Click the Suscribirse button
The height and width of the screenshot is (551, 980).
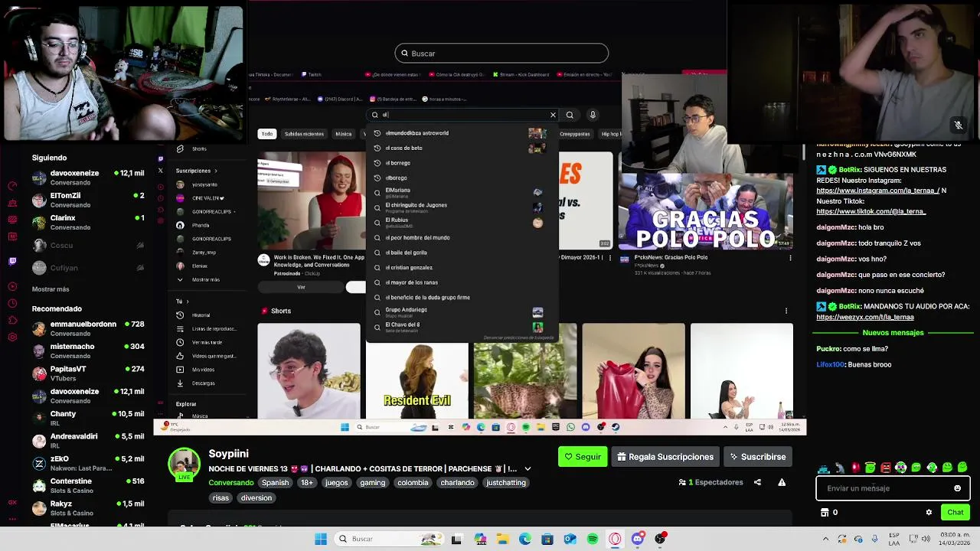point(757,457)
